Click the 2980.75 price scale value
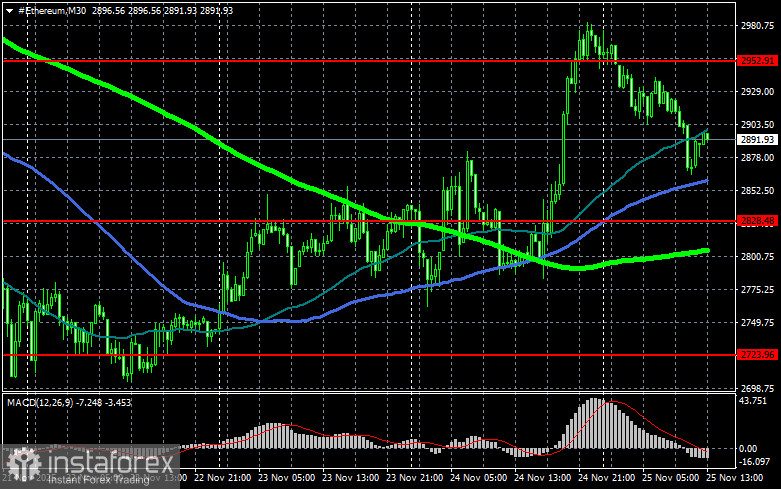 [758, 25]
